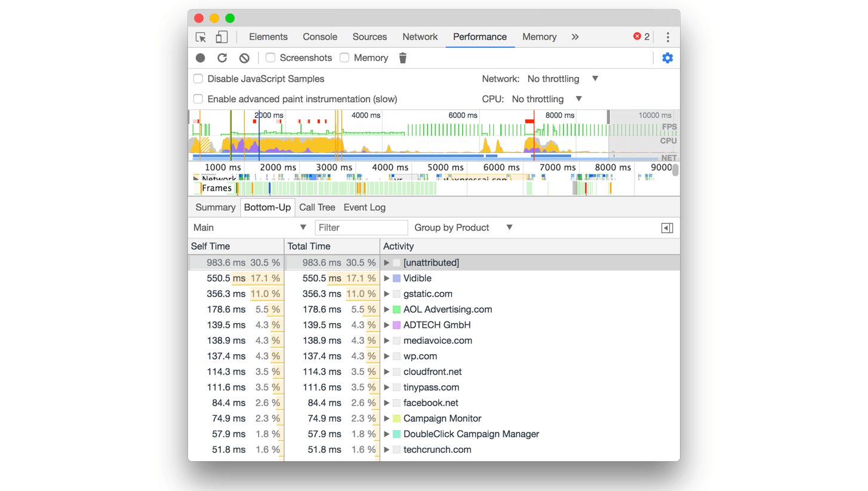The height and width of the screenshot is (491, 868).
Task: Switch to the Console tab
Action: coord(320,37)
